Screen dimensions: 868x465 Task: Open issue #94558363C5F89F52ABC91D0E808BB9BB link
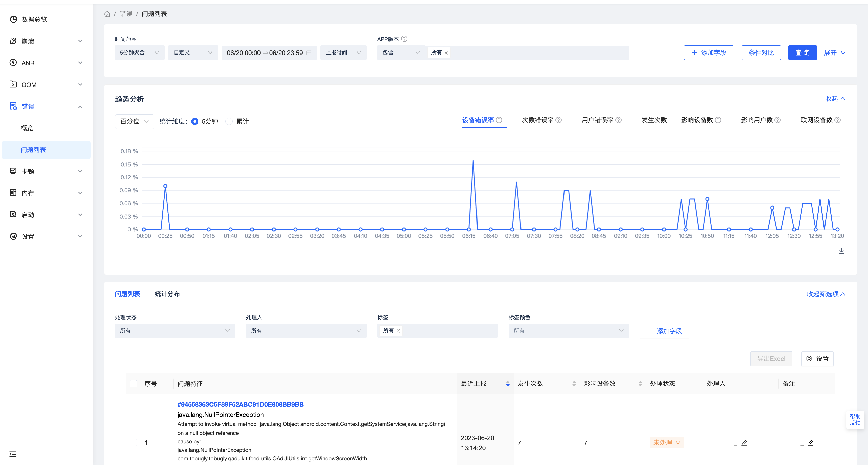[x=241, y=404]
